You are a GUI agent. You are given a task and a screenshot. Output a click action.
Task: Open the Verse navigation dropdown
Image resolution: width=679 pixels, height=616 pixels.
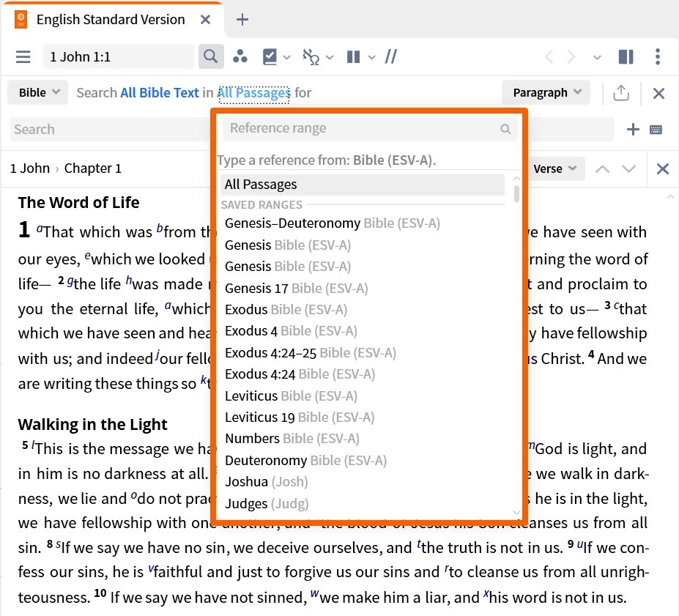point(556,168)
